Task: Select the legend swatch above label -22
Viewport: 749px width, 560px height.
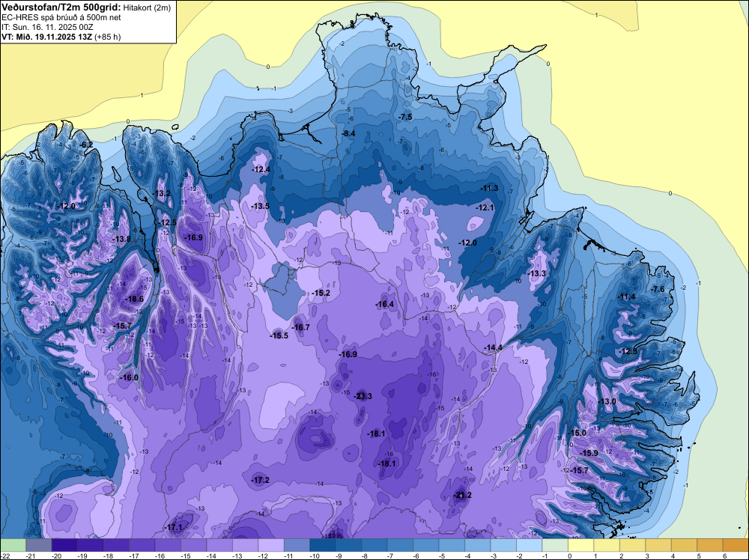Action: point(13,545)
